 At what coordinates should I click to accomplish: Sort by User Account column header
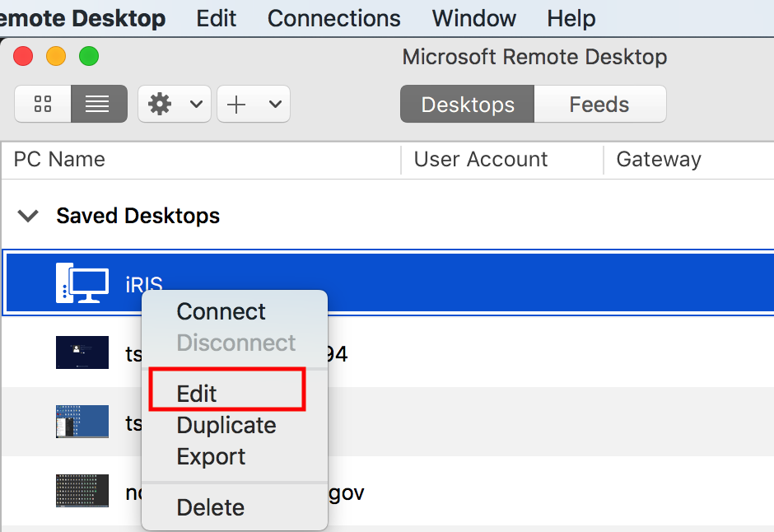(x=502, y=160)
